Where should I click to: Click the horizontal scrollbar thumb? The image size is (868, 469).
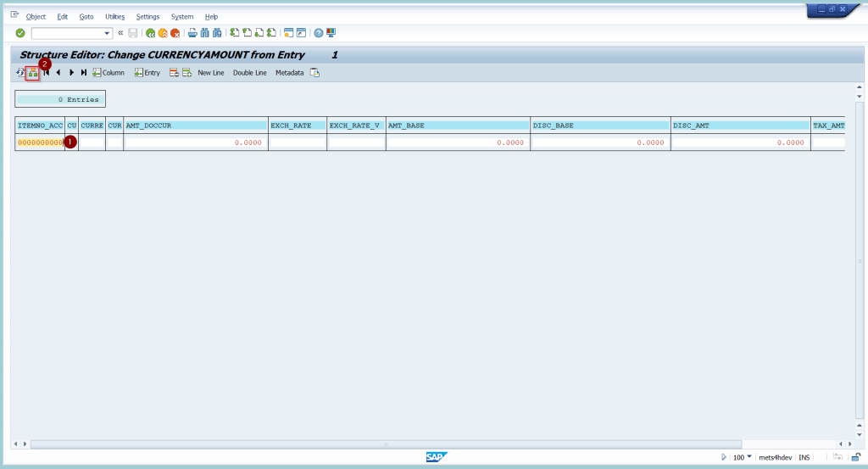point(386,444)
